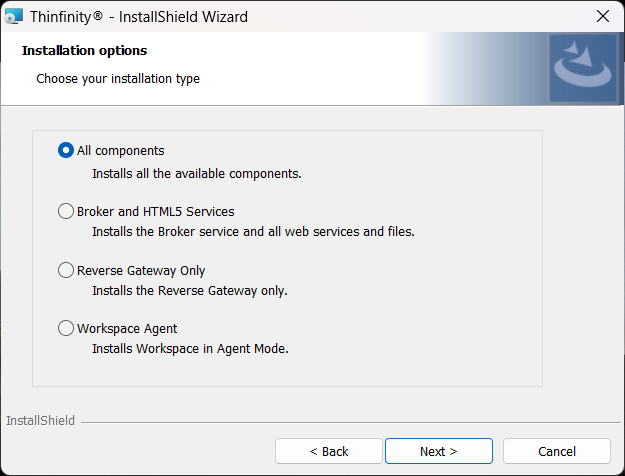
Task: Go back with the Back button
Action: (x=329, y=451)
